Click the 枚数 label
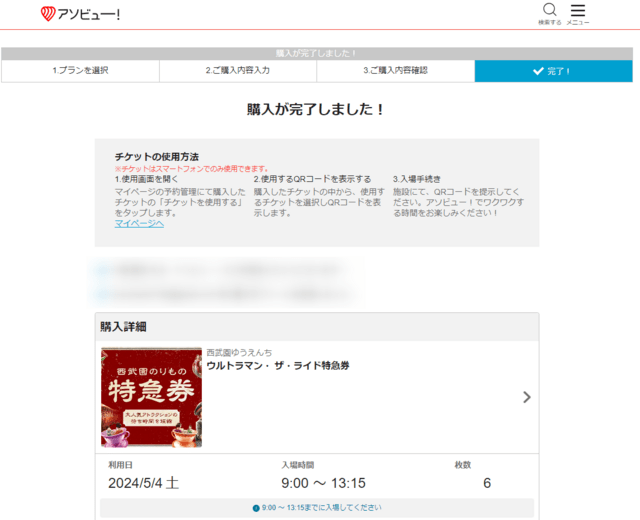 463,465
